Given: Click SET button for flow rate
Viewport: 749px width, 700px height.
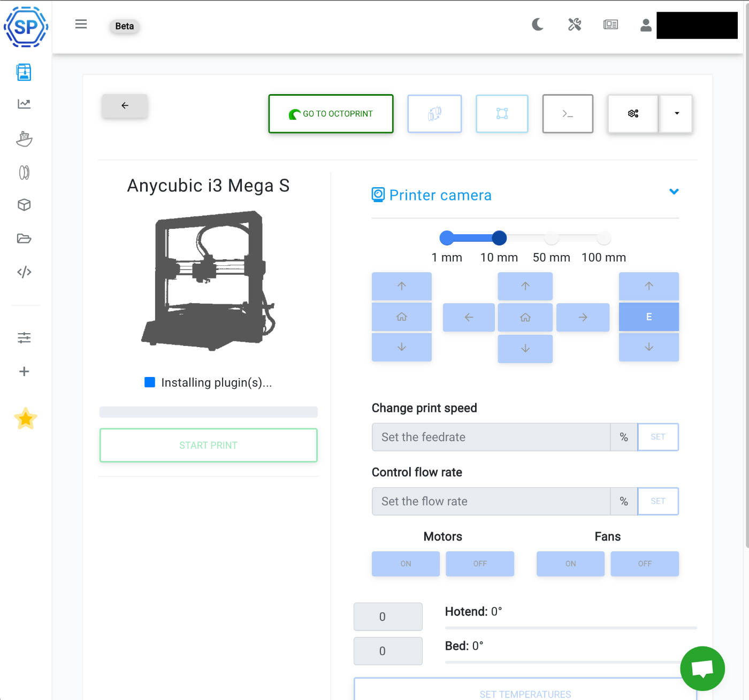Looking at the screenshot, I should (658, 502).
